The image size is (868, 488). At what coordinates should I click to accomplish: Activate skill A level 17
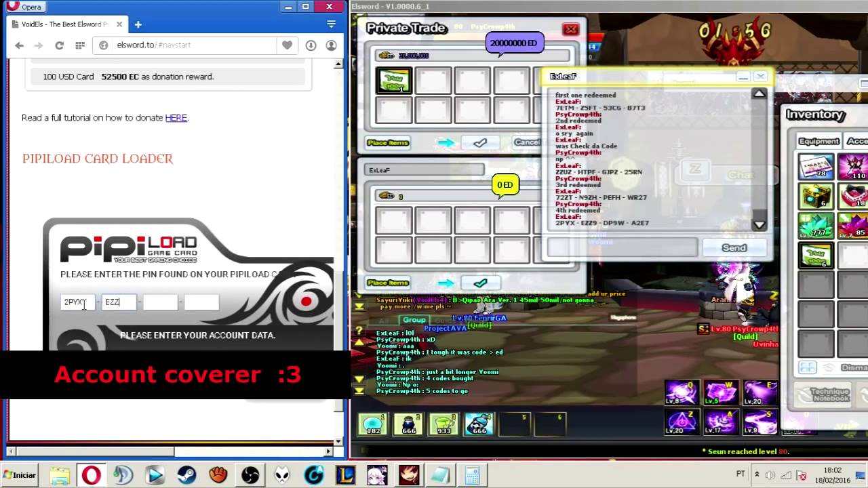pos(720,422)
